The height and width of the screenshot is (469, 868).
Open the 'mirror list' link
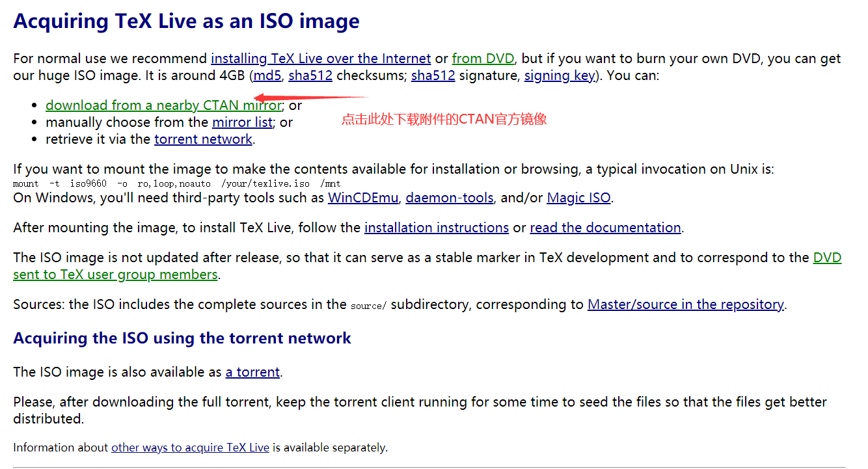coord(242,122)
